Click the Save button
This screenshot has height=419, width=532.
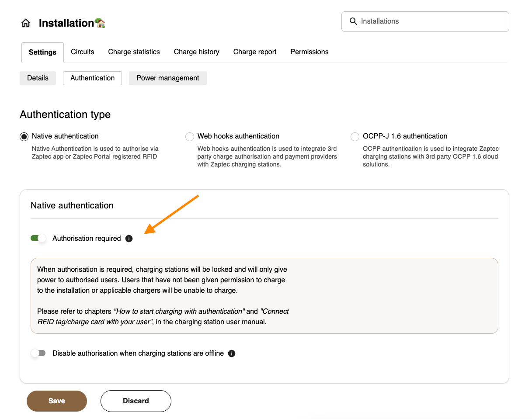[57, 401]
